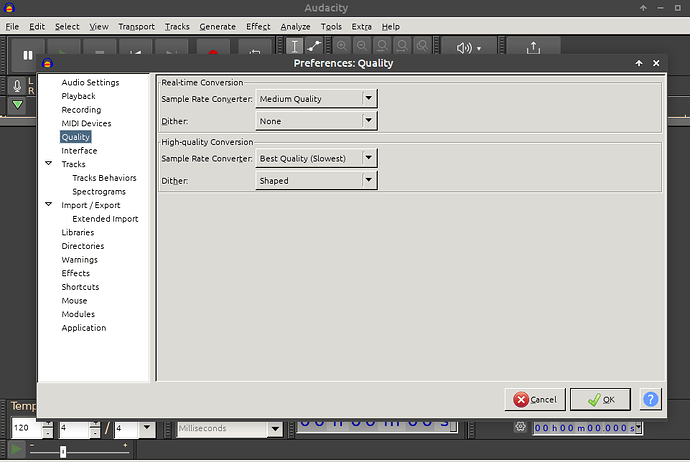Open the Milliseconds snap unit dropdown
The height and width of the screenshot is (462, 690).
pos(275,429)
